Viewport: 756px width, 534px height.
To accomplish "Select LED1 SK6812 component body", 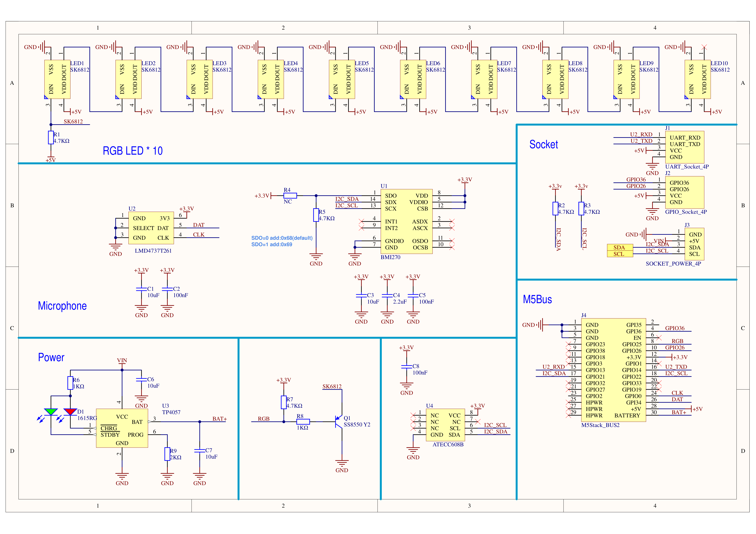I will click(x=57, y=79).
